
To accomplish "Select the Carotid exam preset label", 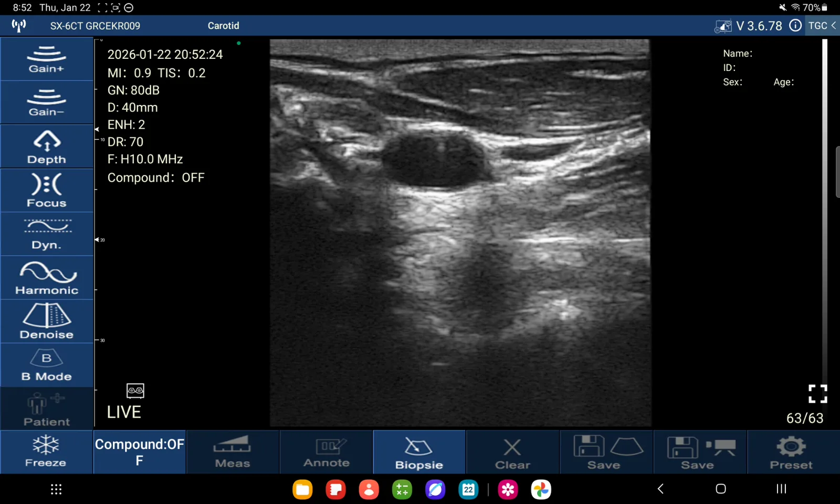I will [x=223, y=26].
